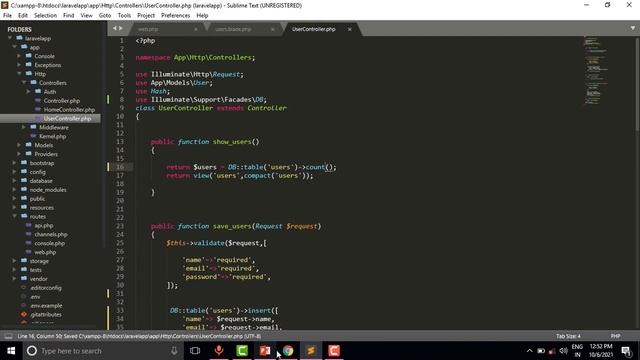Expand the config folder

pyautogui.click(x=14, y=172)
